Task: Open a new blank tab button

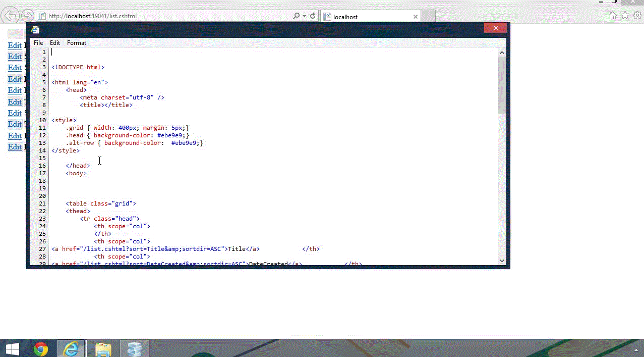Action: (428, 17)
